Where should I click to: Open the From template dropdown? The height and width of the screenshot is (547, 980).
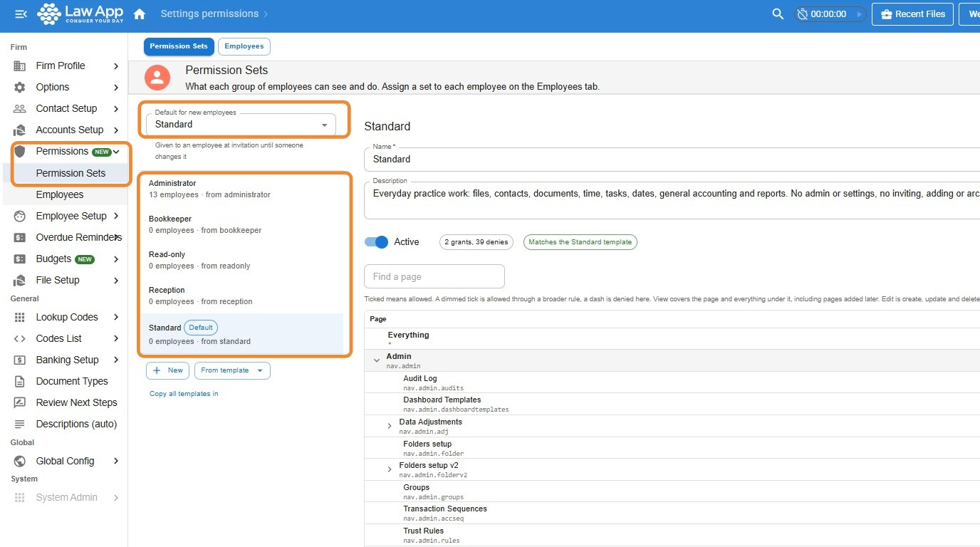click(232, 370)
